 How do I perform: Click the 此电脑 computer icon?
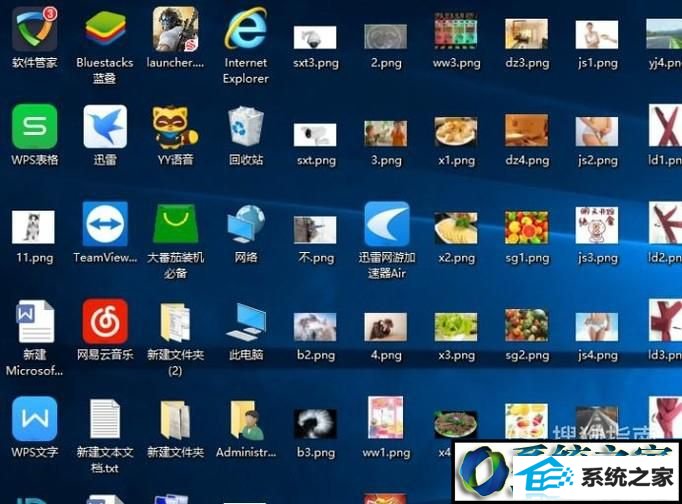pos(246,322)
